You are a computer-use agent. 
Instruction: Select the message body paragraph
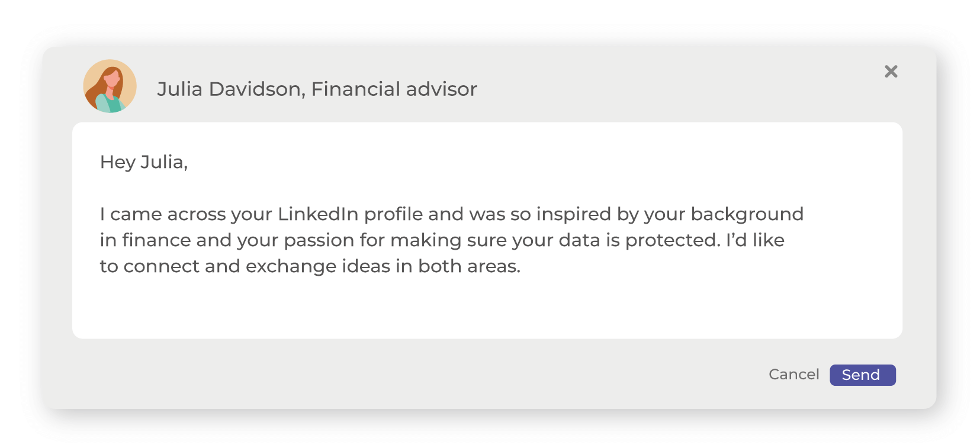452,240
